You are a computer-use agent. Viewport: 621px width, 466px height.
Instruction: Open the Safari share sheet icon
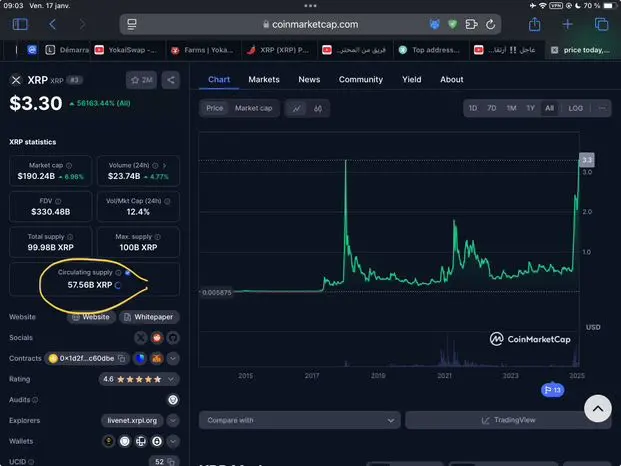click(x=535, y=24)
